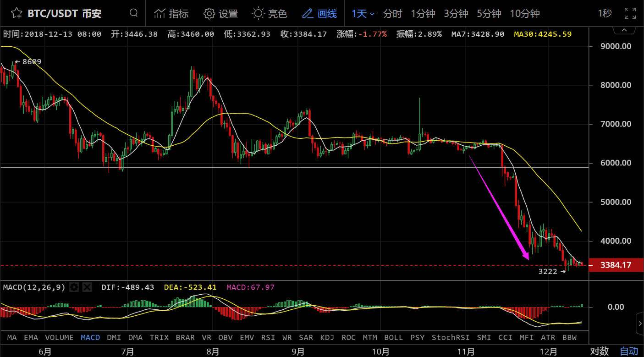Click the 9月 date axis label
The height and width of the screenshot is (357, 644).
click(x=298, y=352)
